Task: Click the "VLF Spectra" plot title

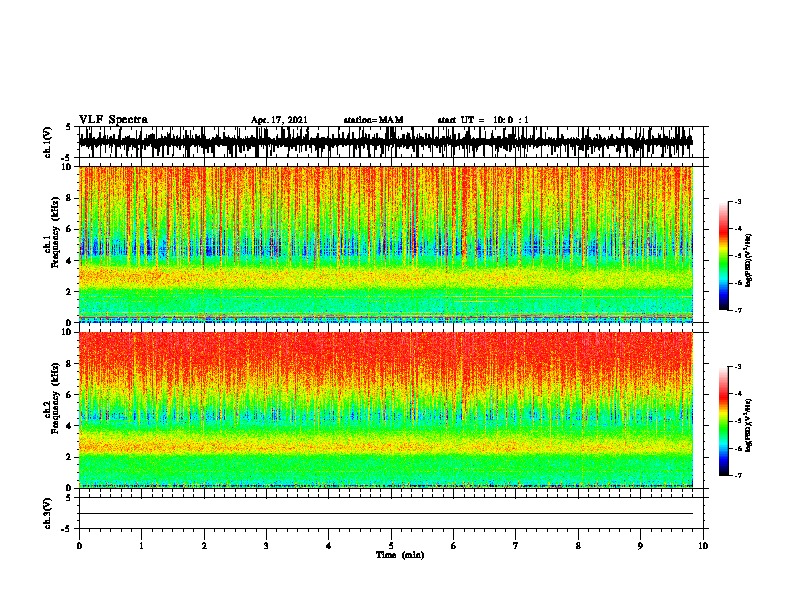Action: (x=113, y=120)
